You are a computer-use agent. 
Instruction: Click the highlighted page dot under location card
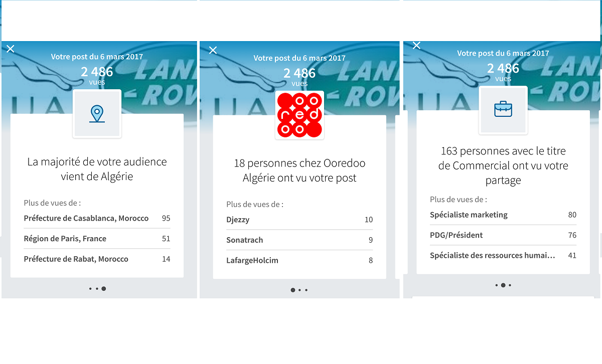click(x=104, y=289)
